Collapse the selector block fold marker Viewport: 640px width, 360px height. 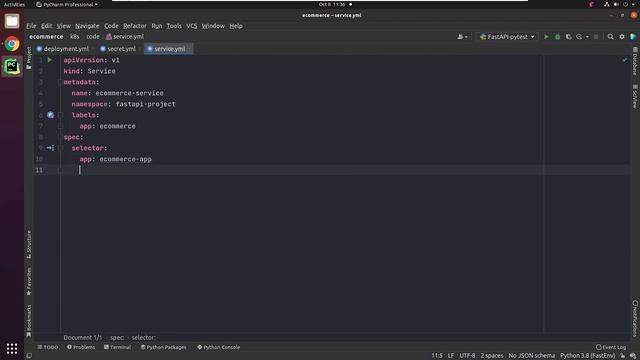point(60,148)
